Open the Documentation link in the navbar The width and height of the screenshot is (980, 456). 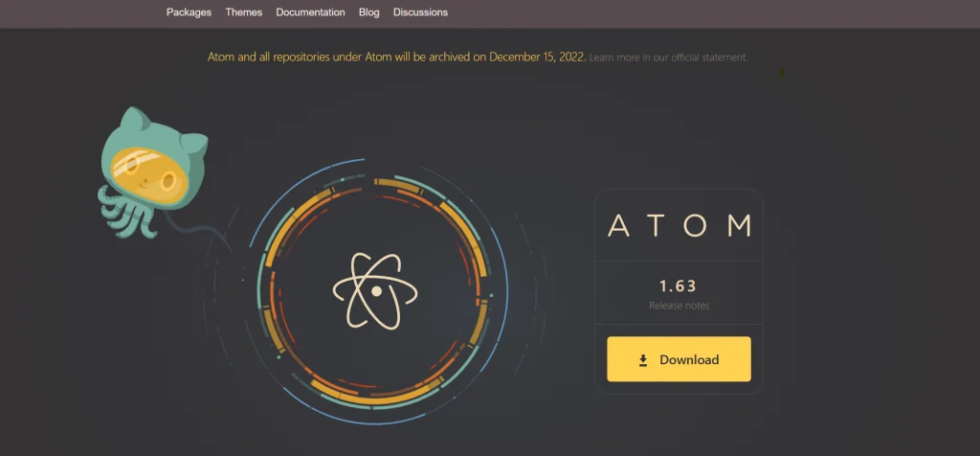tap(310, 12)
